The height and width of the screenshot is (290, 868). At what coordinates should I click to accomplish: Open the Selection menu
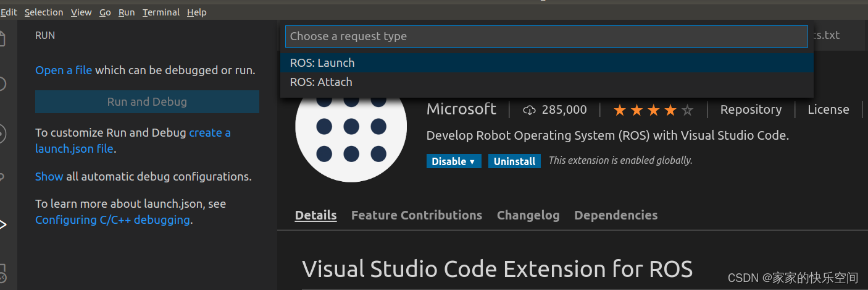(44, 12)
